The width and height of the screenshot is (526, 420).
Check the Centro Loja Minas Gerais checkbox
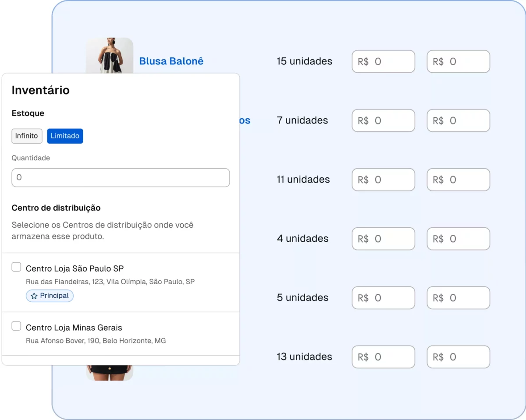click(16, 326)
